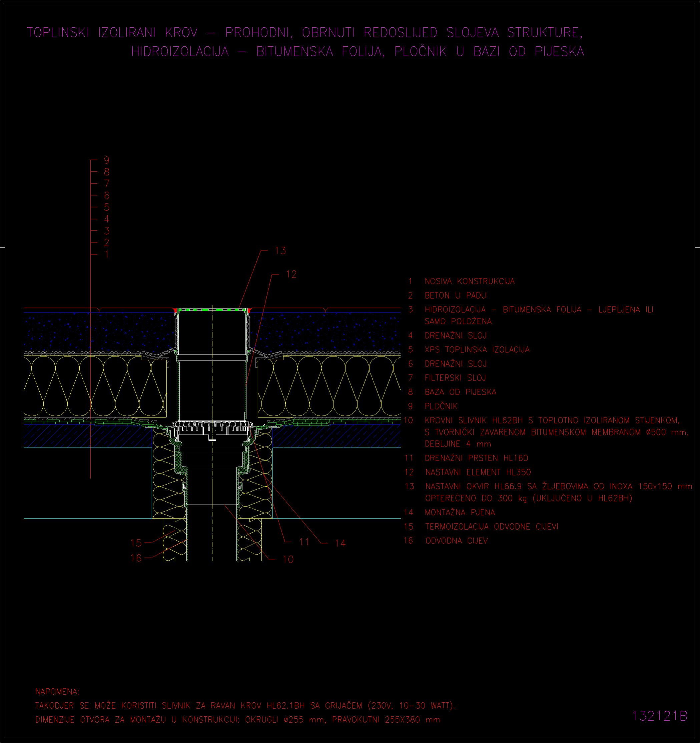Click legend line 'SAMO POLOŽENA'

tap(458, 321)
